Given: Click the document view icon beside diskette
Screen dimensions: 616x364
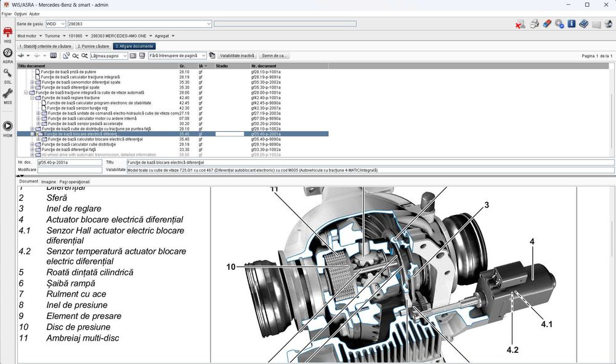Looking at the screenshot, I should click(66, 56).
